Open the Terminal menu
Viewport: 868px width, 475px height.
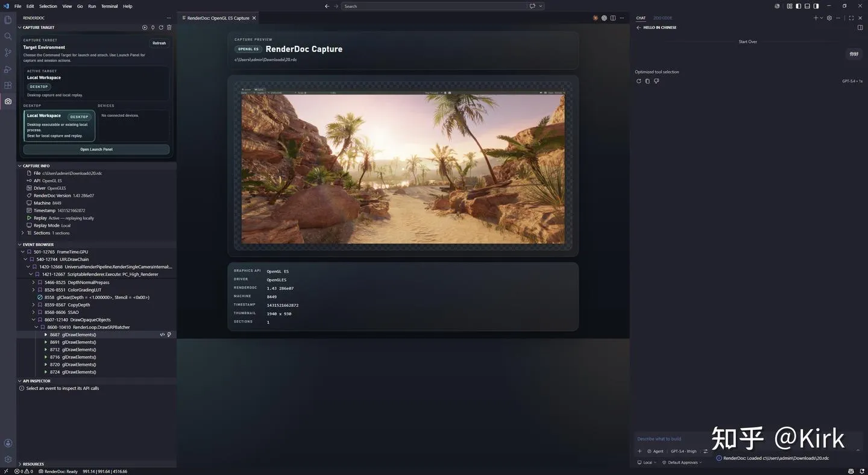point(110,6)
